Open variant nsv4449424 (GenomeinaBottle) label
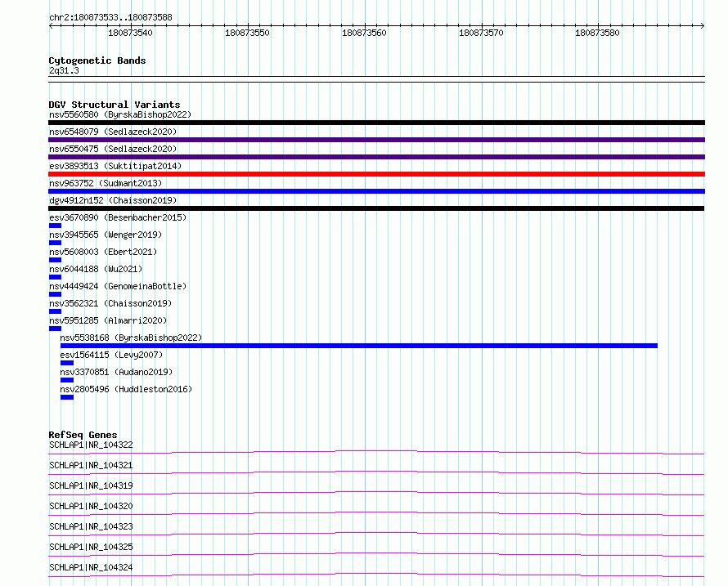This screenshot has width=728, height=586. (118, 286)
